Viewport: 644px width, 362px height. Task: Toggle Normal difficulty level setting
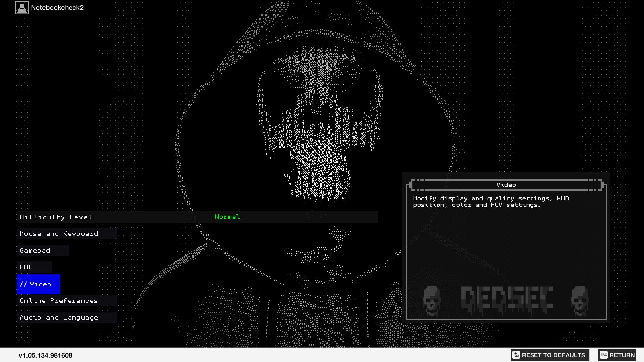coord(227,217)
